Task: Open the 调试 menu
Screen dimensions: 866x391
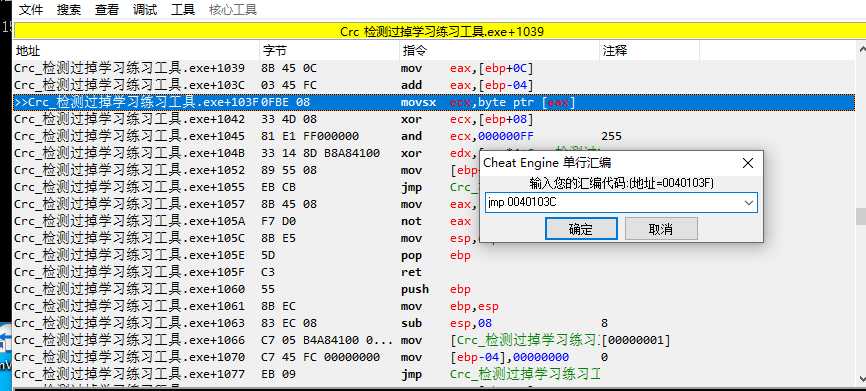Action: (x=145, y=9)
